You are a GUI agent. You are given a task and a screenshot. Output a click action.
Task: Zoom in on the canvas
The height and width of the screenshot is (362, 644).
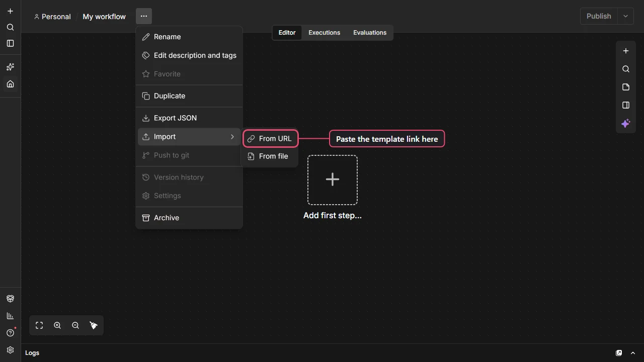(x=57, y=325)
